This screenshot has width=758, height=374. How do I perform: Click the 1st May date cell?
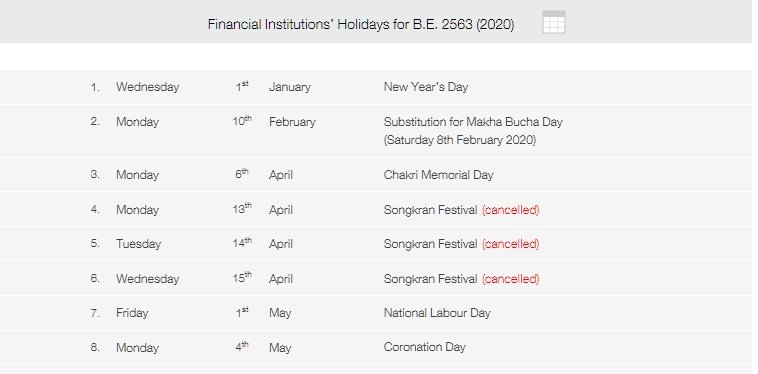(x=263, y=313)
